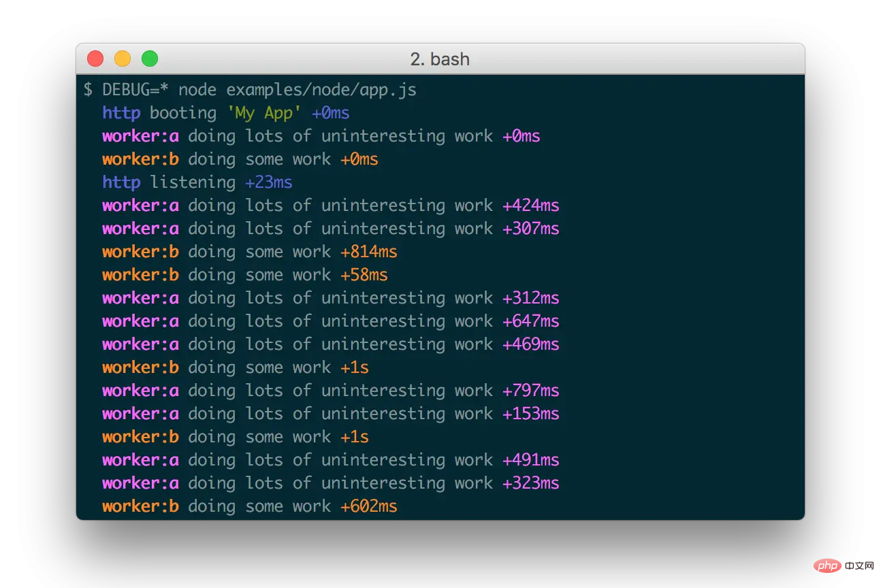
Task: Click the php logo watermark
Action: pyautogui.click(x=827, y=566)
